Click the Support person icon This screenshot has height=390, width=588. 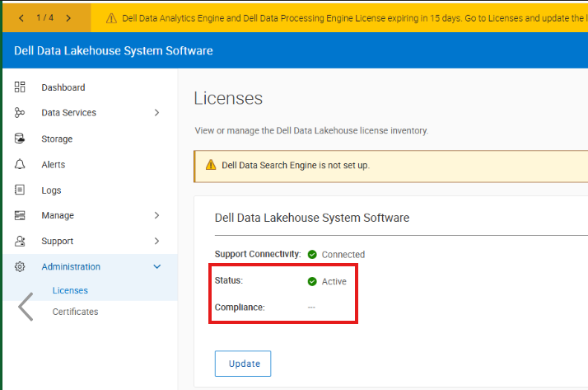[20, 241]
